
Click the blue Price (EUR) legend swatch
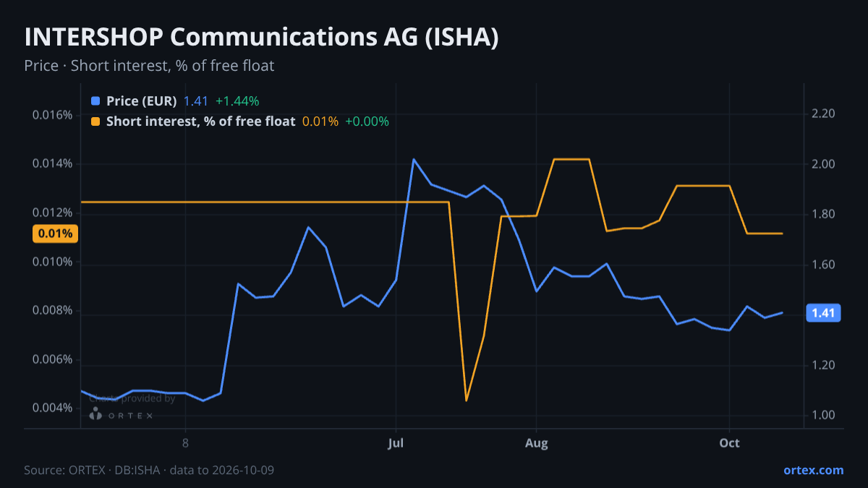[95, 101]
